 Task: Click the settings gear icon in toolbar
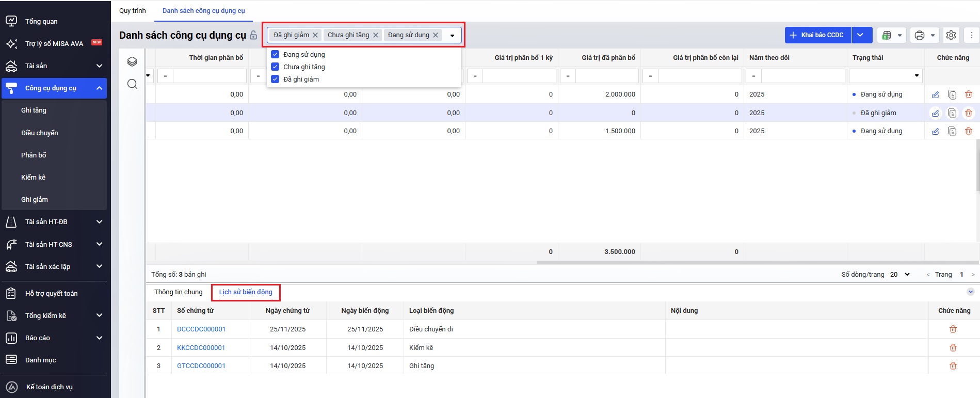[x=951, y=35]
